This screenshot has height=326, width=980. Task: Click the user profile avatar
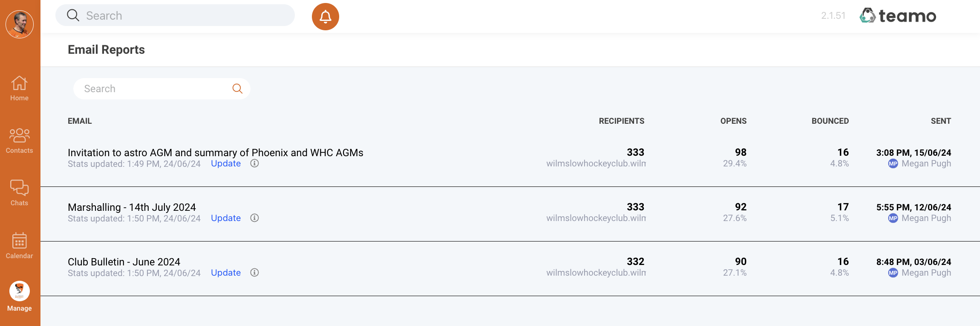[x=20, y=24]
